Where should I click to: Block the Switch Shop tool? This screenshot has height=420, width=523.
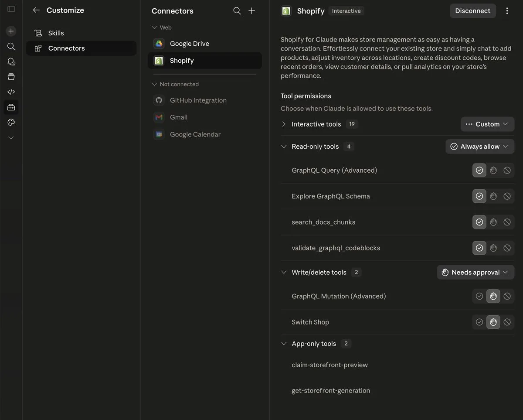click(x=507, y=322)
